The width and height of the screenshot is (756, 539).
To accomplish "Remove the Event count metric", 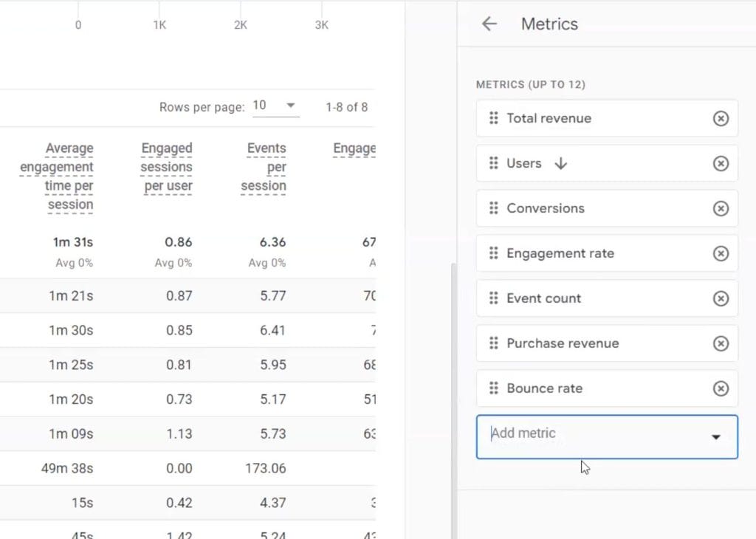I will click(721, 298).
